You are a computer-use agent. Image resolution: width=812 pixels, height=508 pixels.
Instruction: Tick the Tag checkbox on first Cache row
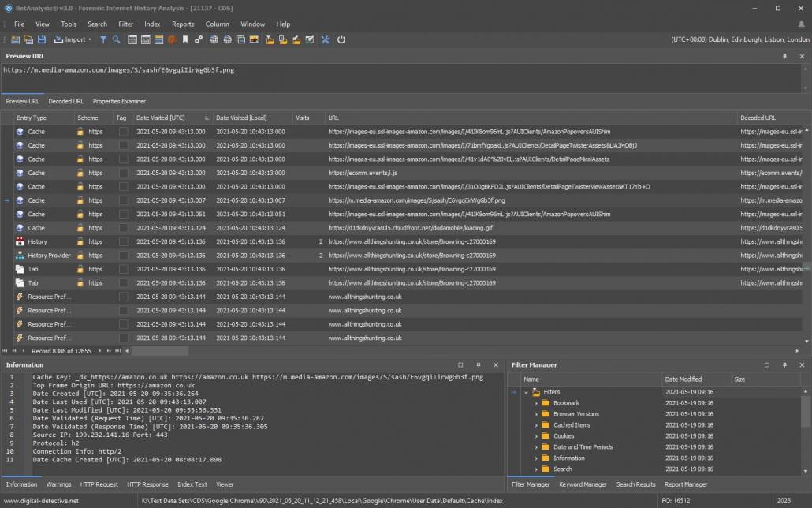coord(124,131)
